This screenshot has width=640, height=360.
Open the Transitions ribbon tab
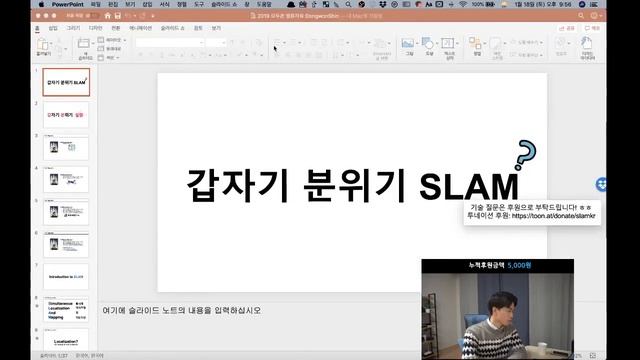(x=116, y=28)
